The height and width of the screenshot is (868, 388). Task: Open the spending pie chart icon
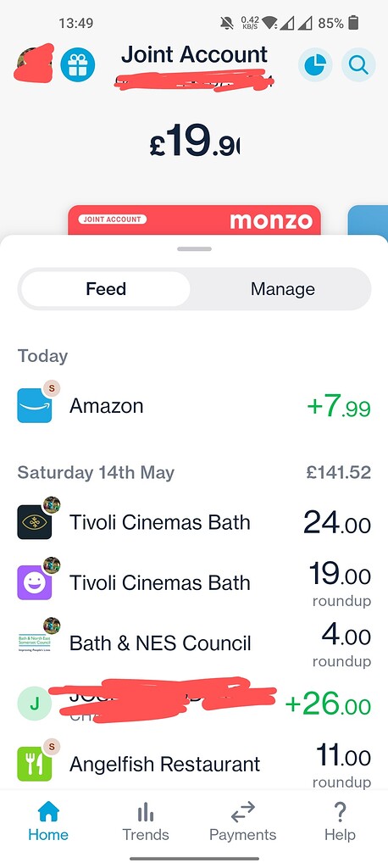click(315, 64)
